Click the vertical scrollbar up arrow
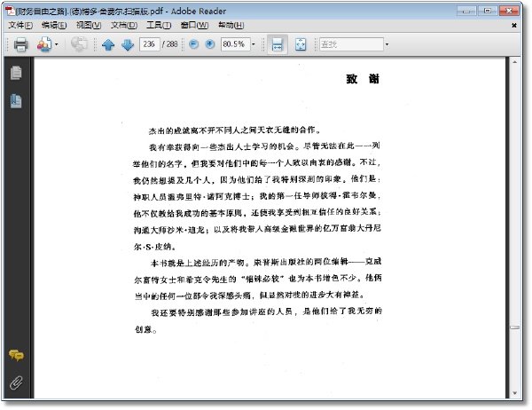 tap(514, 62)
